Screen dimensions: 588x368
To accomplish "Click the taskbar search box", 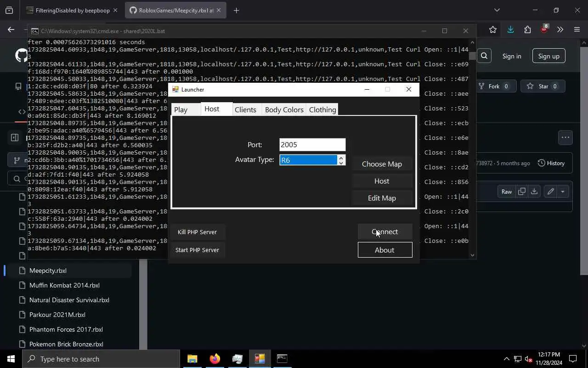I will point(101,359).
